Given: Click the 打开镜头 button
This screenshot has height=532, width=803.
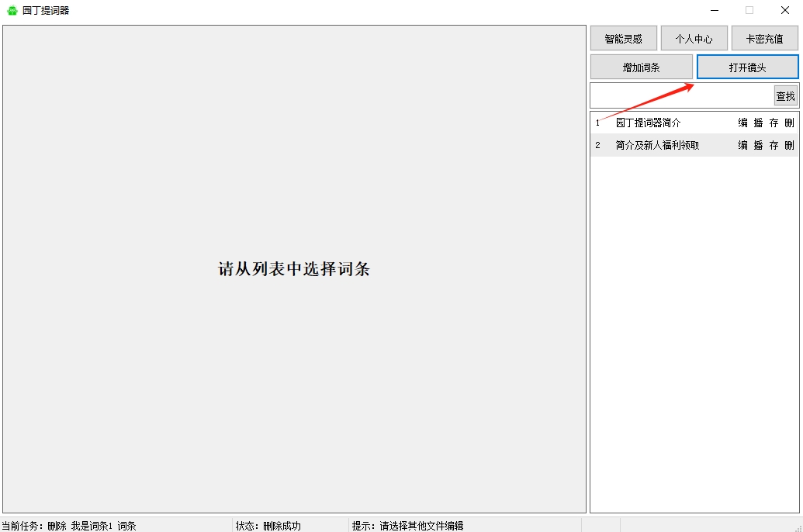Looking at the screenshot, I should coord(747,67).
